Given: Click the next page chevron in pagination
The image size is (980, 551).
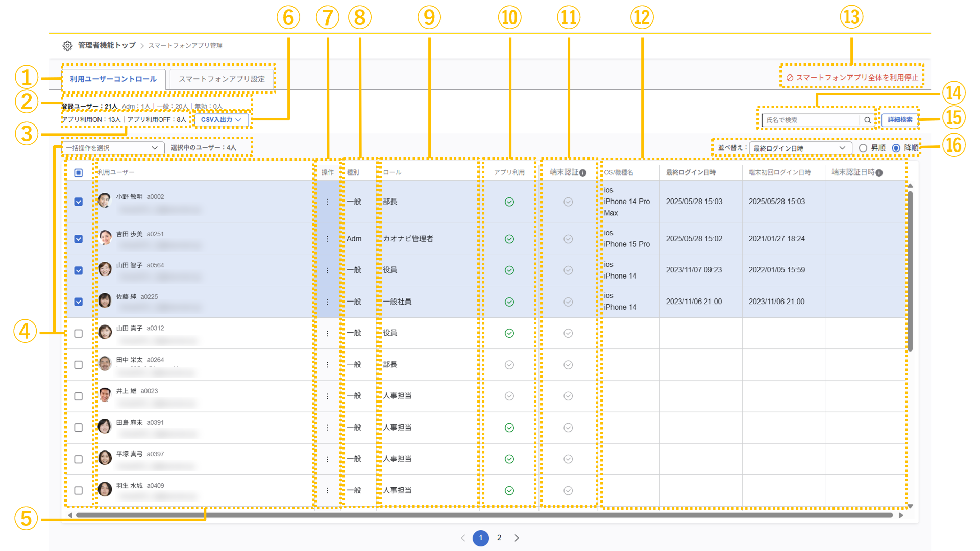Looking at the screenshot, I should [517, 538].
